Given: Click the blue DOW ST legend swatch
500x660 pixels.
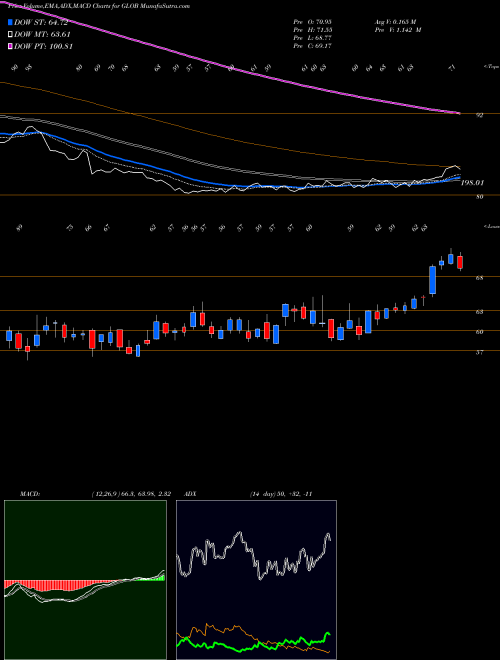Looking at the screenshot, I should pyautogui.click(x=10, y=22).
